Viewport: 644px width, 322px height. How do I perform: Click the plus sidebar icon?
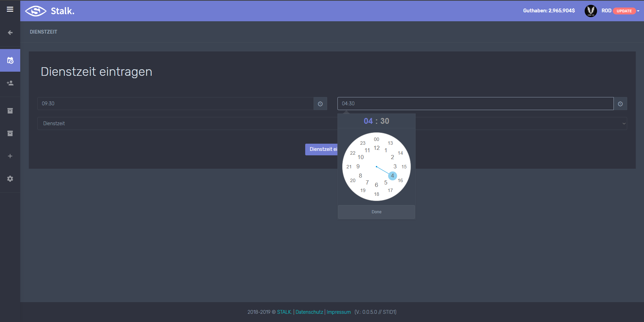[x=10, y=156]
